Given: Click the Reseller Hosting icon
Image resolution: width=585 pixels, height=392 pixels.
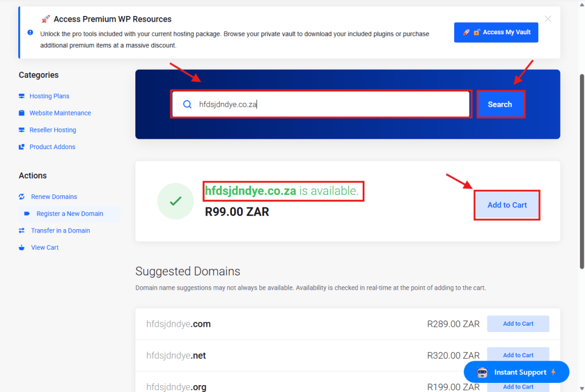Looking at the screenshot, I should (x=22, y=130).
